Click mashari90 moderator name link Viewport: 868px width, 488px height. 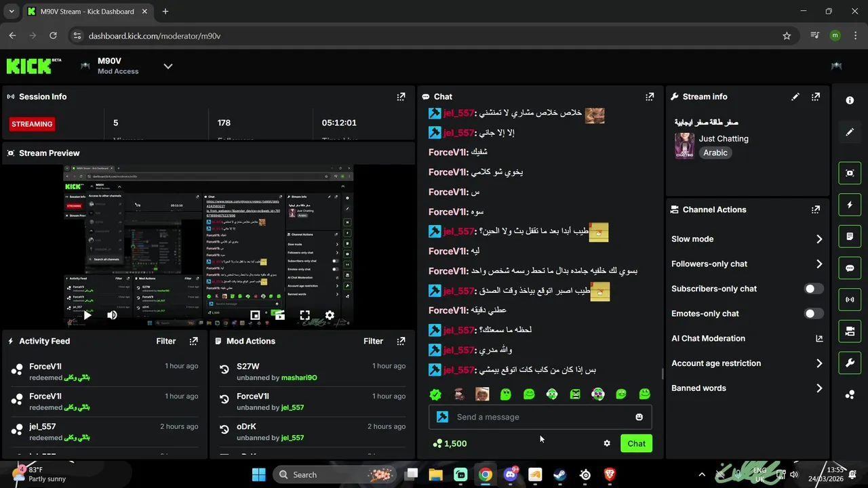tap(299, 378)
